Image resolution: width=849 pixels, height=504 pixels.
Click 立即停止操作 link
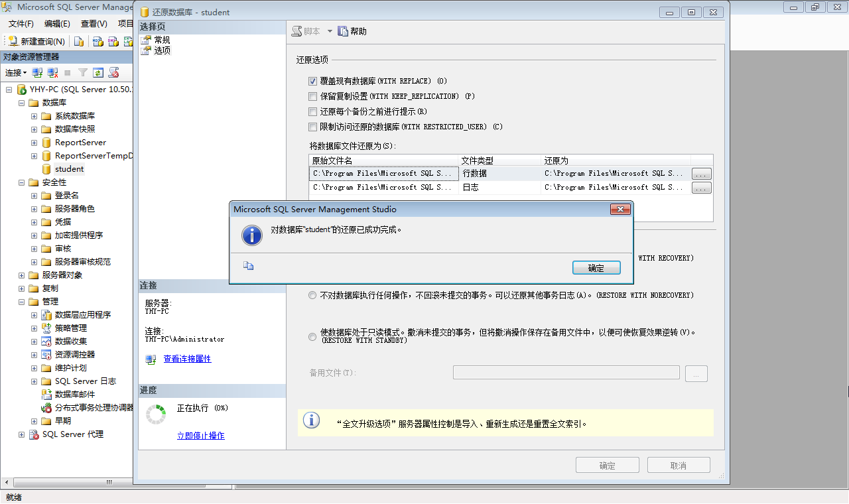(200, 436)
